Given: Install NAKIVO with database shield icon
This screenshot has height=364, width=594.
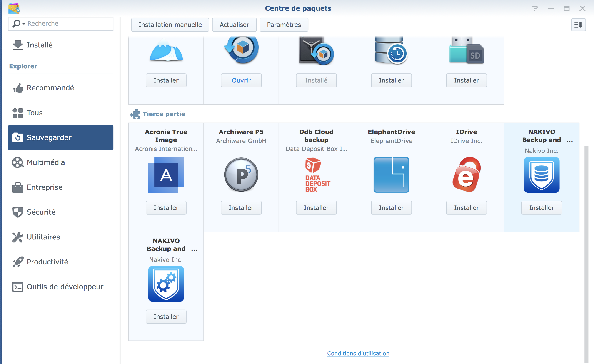Looking at the screenshot, I should (x=542, y=207).
